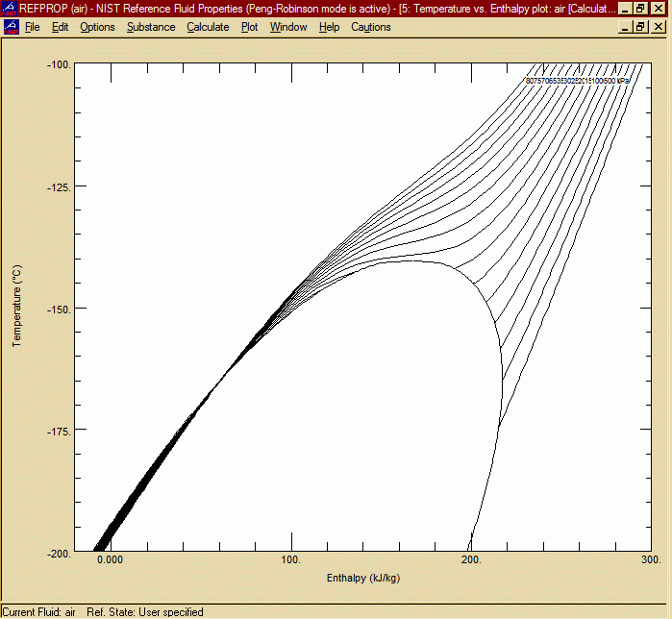Open the plot window's control icon beside File
Viewport: 672px width, 619px height.
pyautogui.click(x=10, y=27)
